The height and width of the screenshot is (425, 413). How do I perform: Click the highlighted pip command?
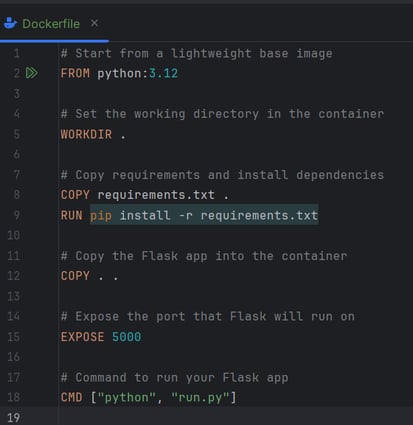tap(101, 215)
